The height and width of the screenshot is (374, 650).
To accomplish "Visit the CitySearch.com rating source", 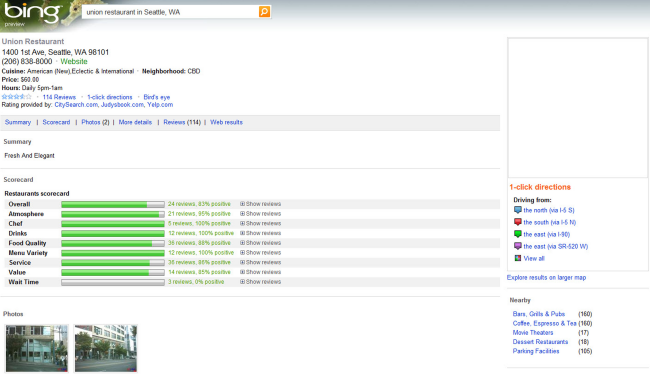I will tap(76, 105).
